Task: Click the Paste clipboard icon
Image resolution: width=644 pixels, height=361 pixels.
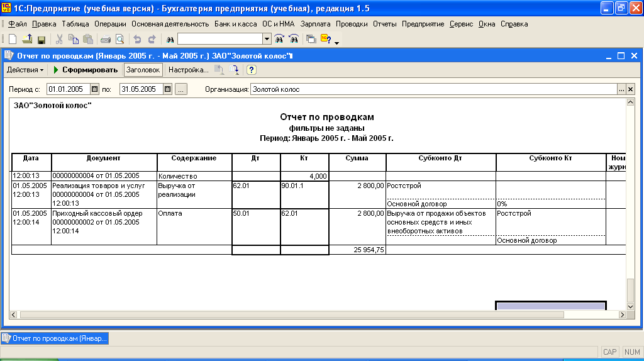Action: (88, 39)
